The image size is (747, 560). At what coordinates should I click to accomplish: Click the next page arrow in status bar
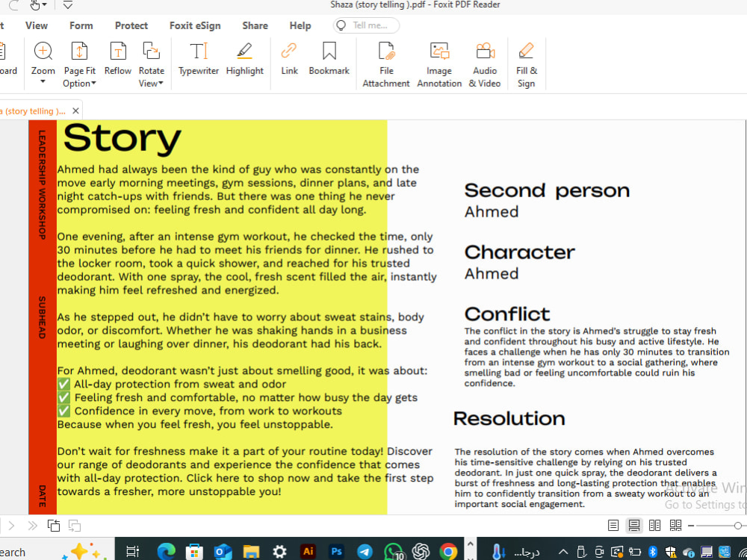point(12,526)
